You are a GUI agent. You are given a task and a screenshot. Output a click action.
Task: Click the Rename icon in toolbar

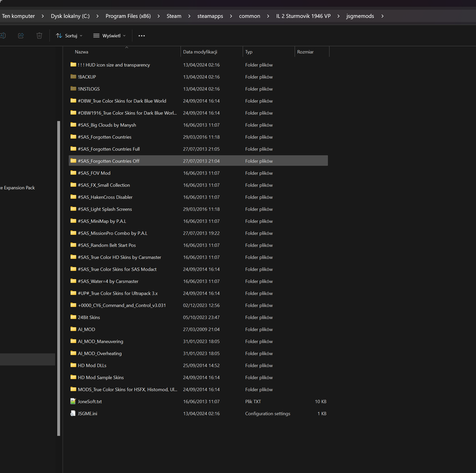(x=3, y=35)
